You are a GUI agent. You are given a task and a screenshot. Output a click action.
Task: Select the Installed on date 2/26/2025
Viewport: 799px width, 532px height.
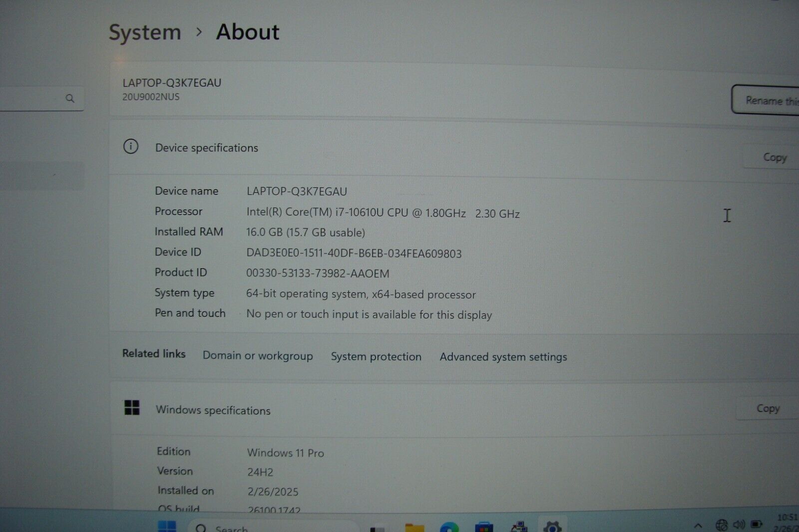click(x=273, y=492)
